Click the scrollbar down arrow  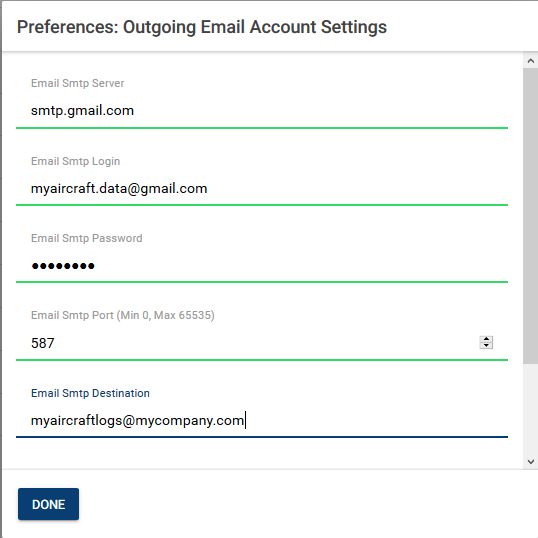[530, 461]
